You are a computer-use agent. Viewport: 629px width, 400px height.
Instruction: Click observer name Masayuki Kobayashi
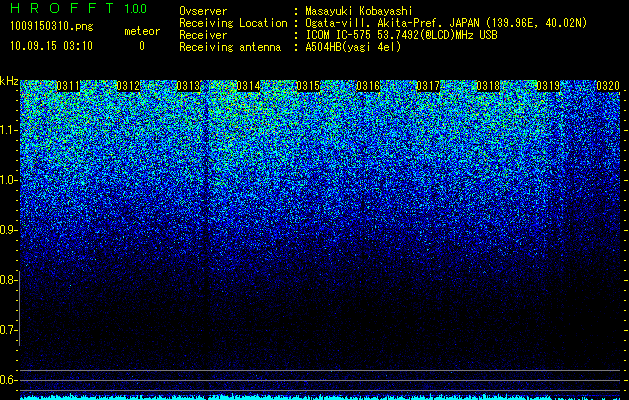point(359,11)
